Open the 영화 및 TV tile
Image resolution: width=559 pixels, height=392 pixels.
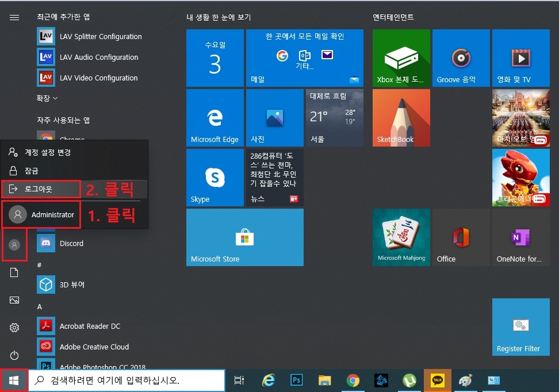point(521,57)
